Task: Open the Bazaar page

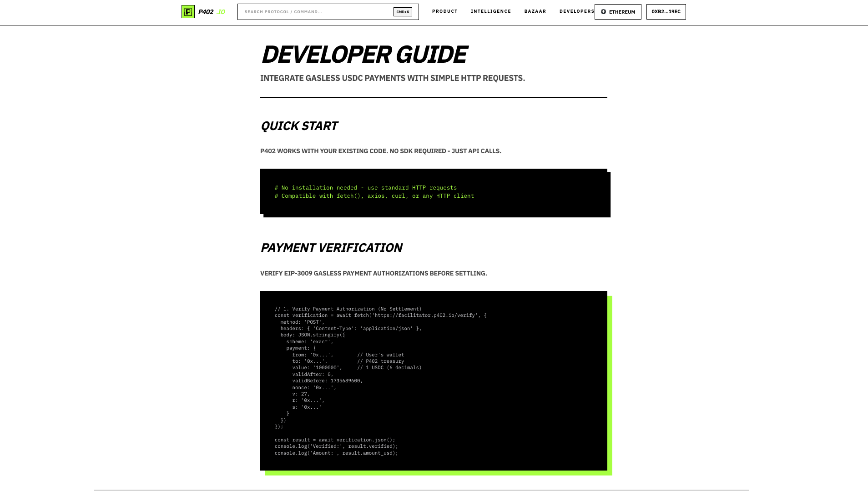Action: 535,11
